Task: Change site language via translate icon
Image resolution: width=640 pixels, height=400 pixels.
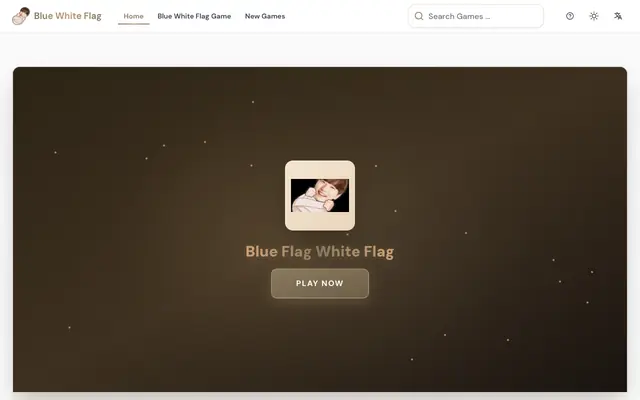Action: click(618, 16)
